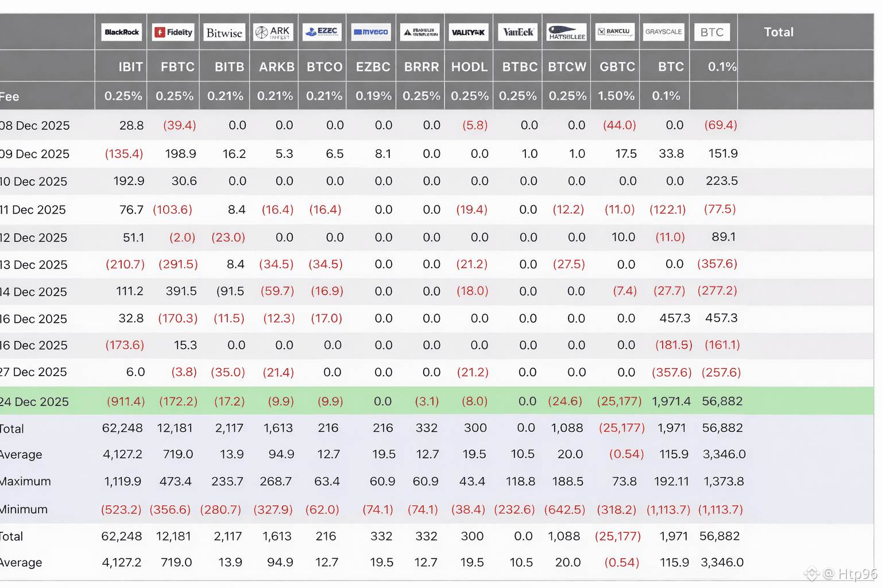
Task: Click the logo above the HODL ticker
Action: (x=469, y=32)
